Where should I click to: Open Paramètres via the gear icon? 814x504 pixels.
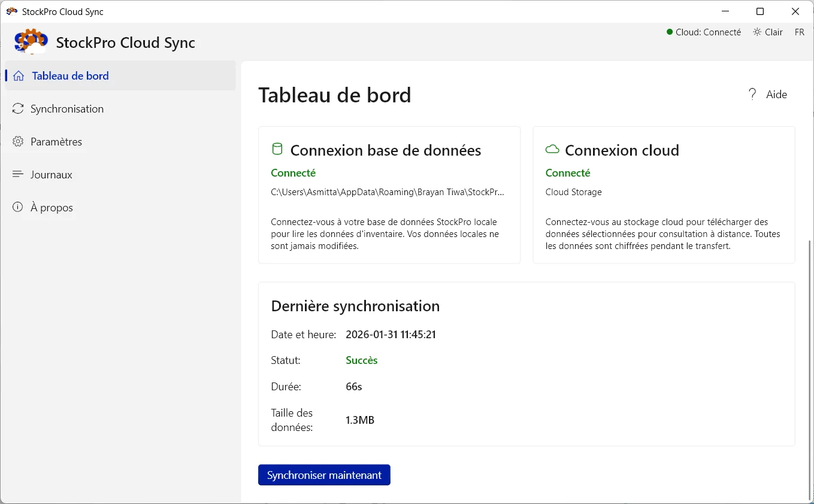click(17, 141)
